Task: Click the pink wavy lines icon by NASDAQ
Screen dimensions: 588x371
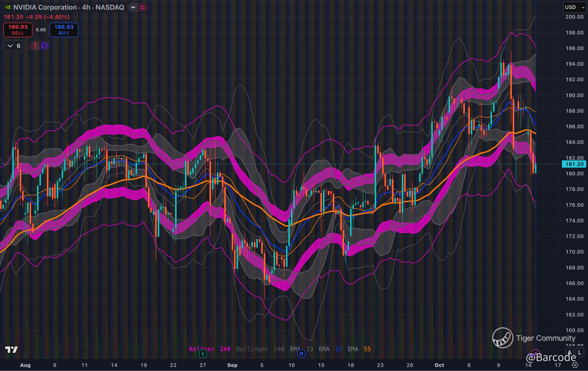Action: 143,7
